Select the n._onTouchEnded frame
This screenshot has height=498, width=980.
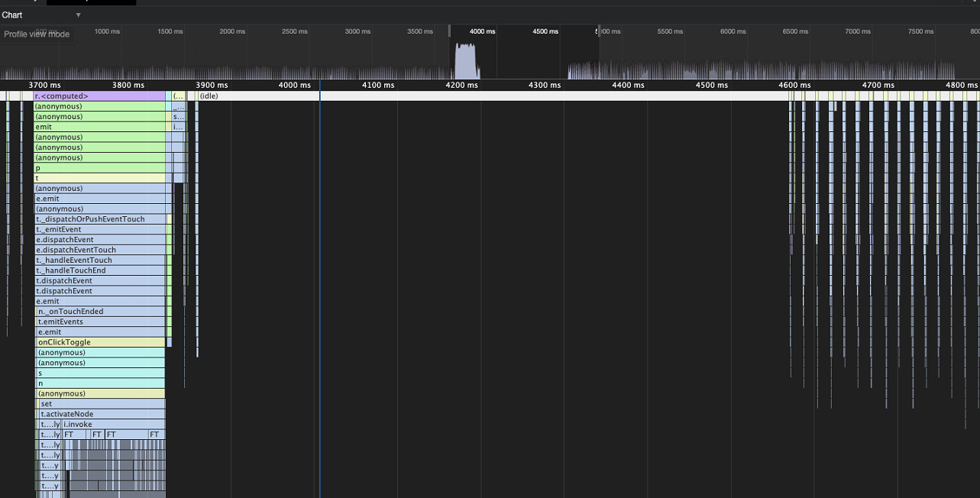click(x=102, y=312)
